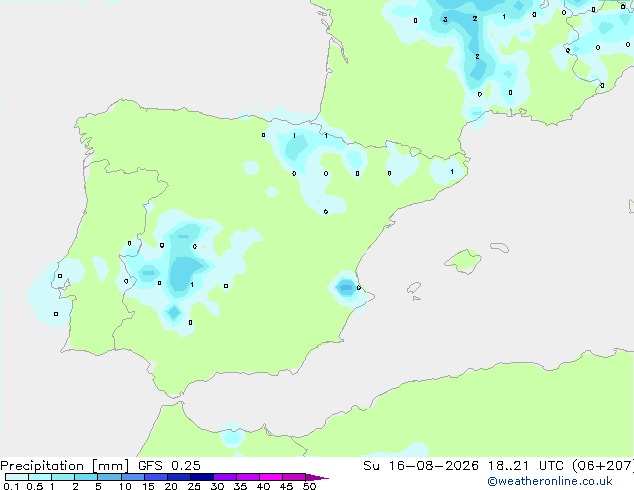Image resolution: width=634 pixels, height=490 pixels.
Task: Click the 0.1–0.5 mm legend color box
Action: [x=17, y=477]
